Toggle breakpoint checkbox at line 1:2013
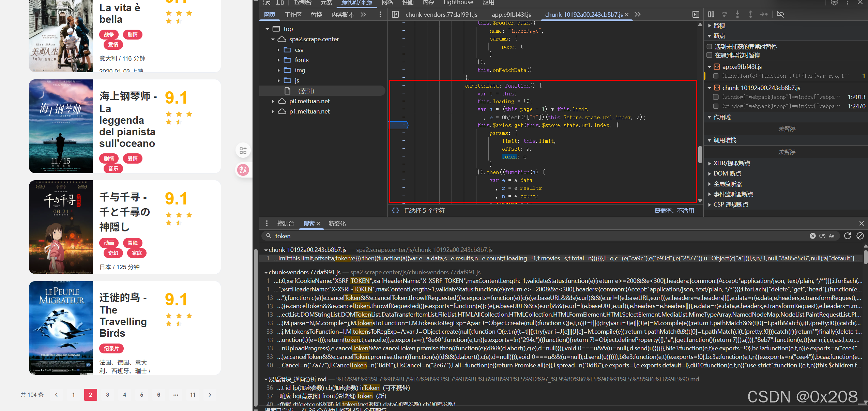Screen dimensions: 868x411 [x=716, y=97]
